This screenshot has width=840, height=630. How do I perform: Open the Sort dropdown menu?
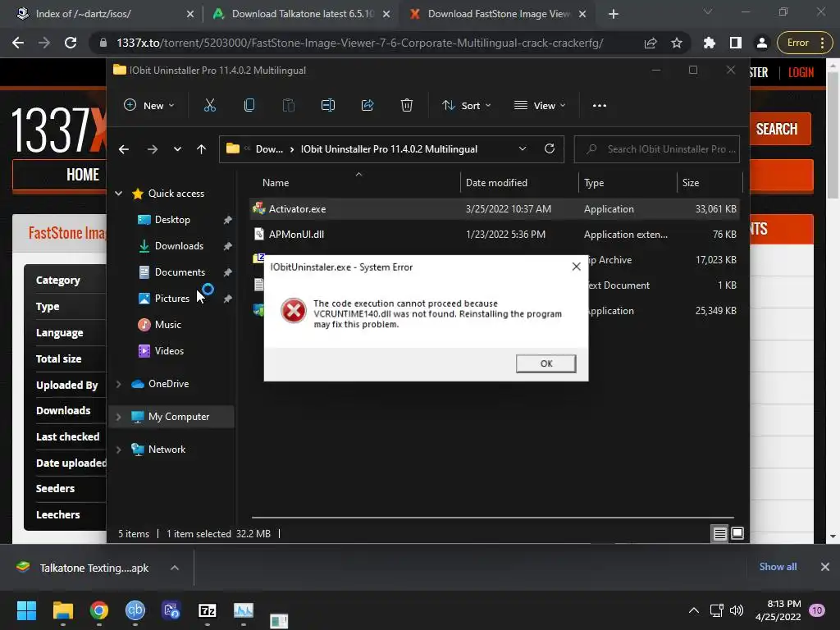(466, 106)
